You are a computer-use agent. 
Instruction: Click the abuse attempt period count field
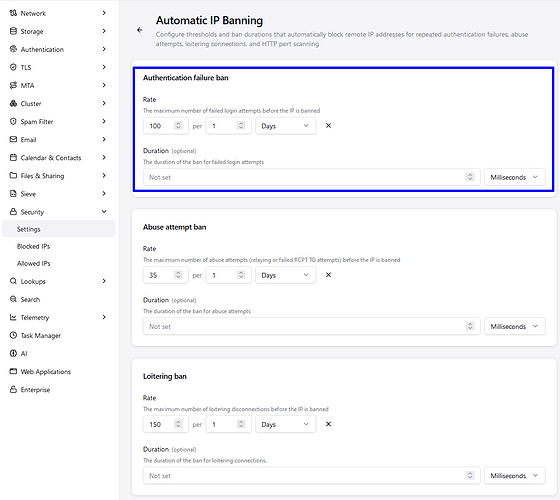(229, 275)
